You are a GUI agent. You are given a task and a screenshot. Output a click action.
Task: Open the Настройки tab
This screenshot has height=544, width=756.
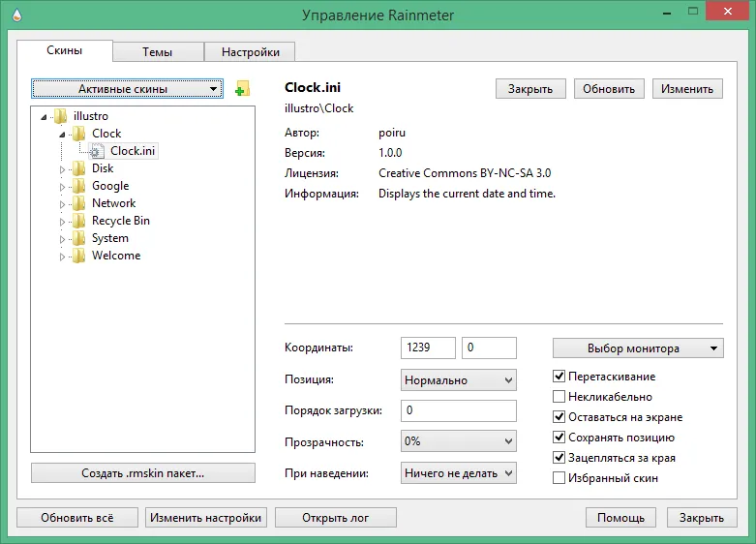(x=251, y=51)
